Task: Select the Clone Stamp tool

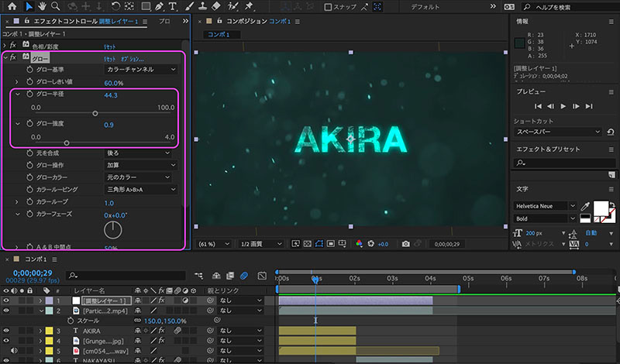Action: (202, 6)
